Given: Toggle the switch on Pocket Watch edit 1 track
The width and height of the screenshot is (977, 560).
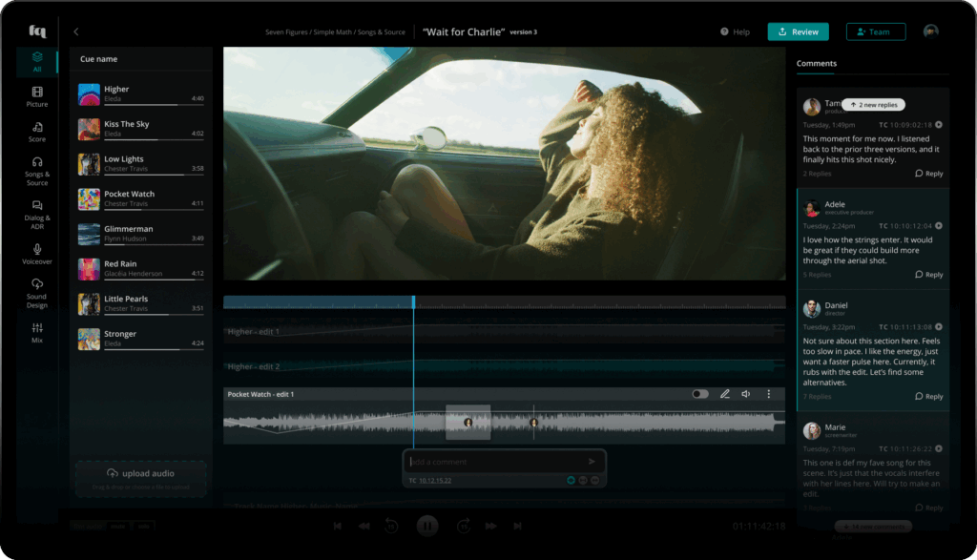Looking at the screenshot, I should (x=700, y=394).
